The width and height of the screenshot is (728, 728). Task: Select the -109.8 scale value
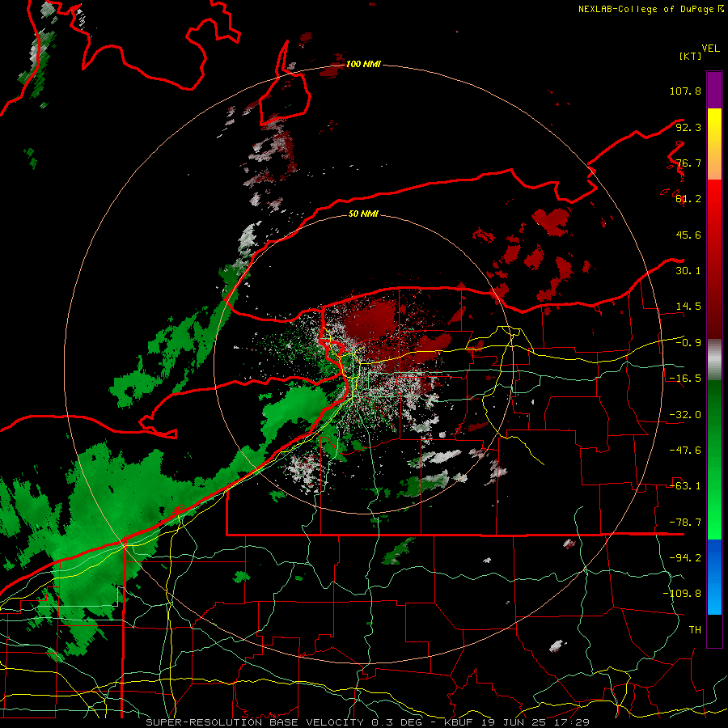coord(682,594)
